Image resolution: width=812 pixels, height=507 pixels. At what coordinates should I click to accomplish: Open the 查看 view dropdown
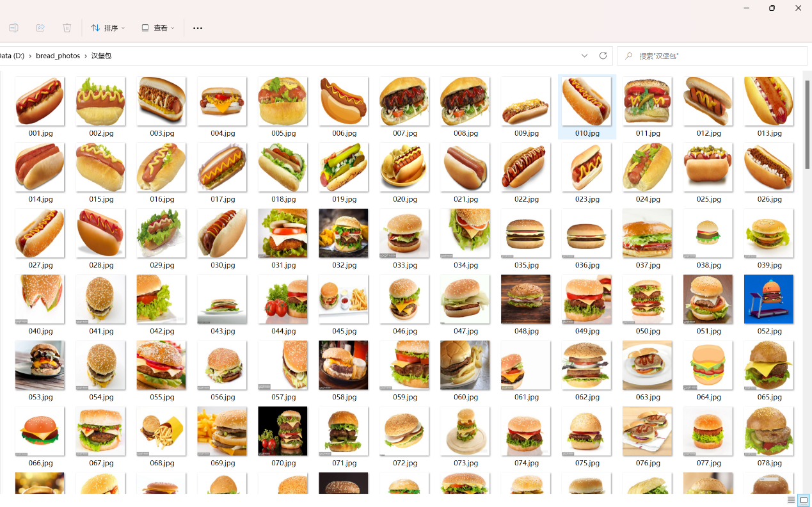tap(158, 28)
